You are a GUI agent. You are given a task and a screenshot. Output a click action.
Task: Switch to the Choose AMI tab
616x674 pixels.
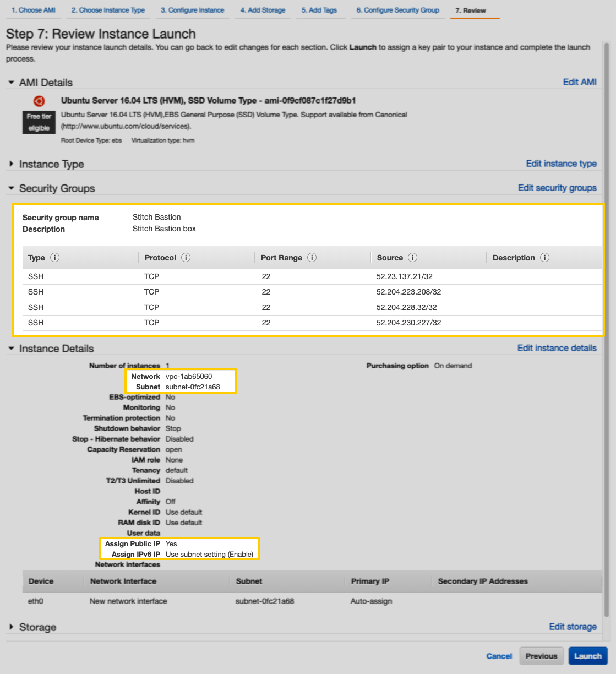point(33,9)
